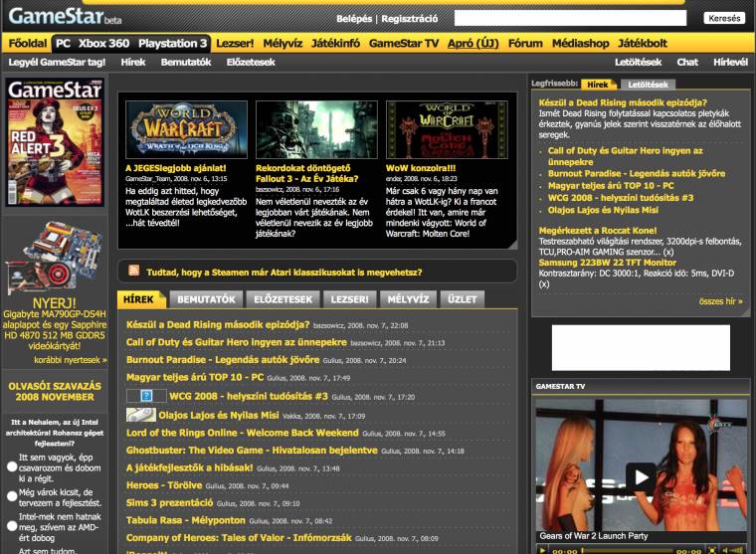Open 'Lord of the Rings Online' news item
Viewport: 756px width, 554px height.
242,433
